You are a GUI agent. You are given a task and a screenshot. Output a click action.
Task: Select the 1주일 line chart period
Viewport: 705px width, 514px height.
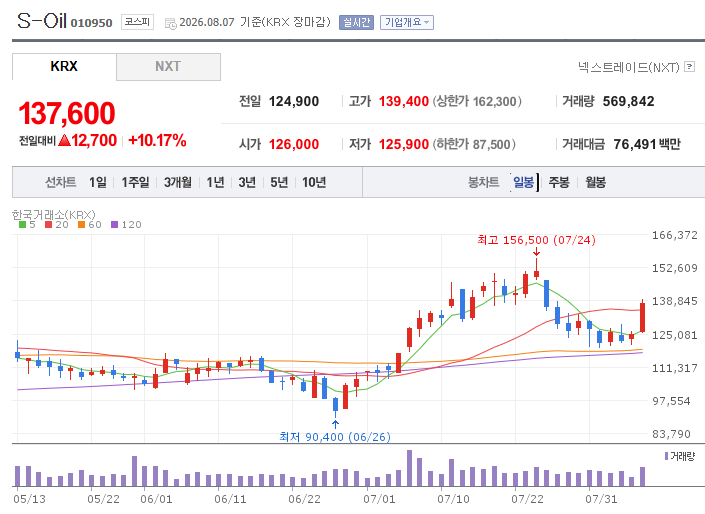(135, 182)
